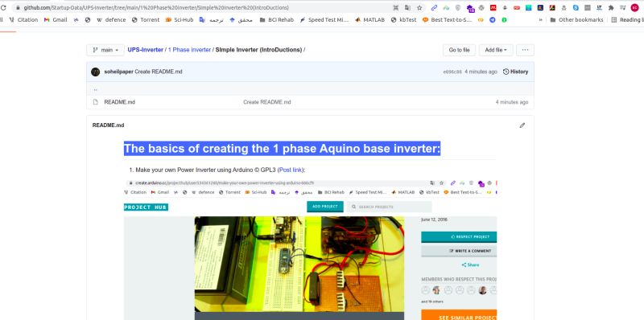Click the blue chain-link extension icon
This screenshot has width=644, height=320.
point(434,7)
